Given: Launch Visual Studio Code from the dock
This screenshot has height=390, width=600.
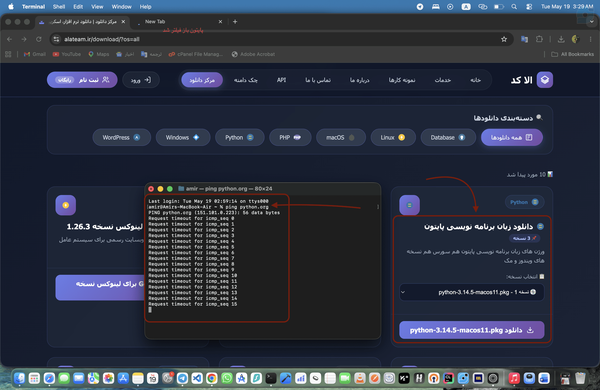Looking at the screenshot, I should pos(197,378).
